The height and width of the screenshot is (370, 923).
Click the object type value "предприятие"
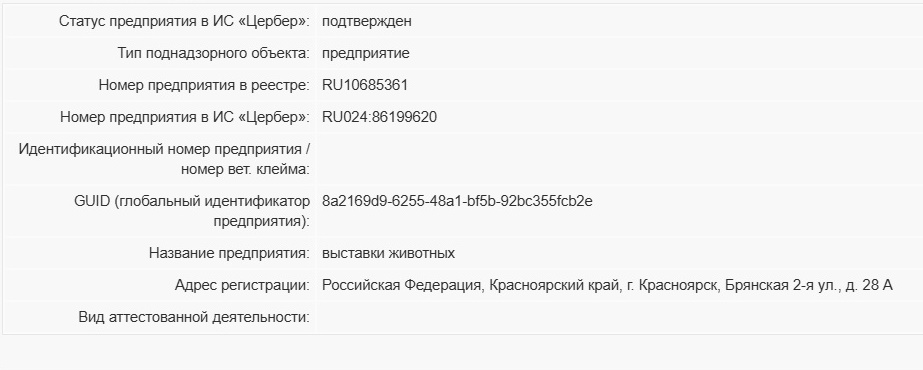(x=366, y=54)
